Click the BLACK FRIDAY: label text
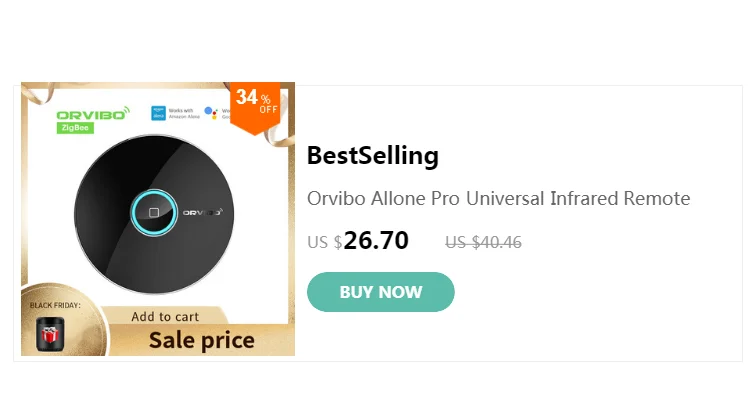 [55, 305]
